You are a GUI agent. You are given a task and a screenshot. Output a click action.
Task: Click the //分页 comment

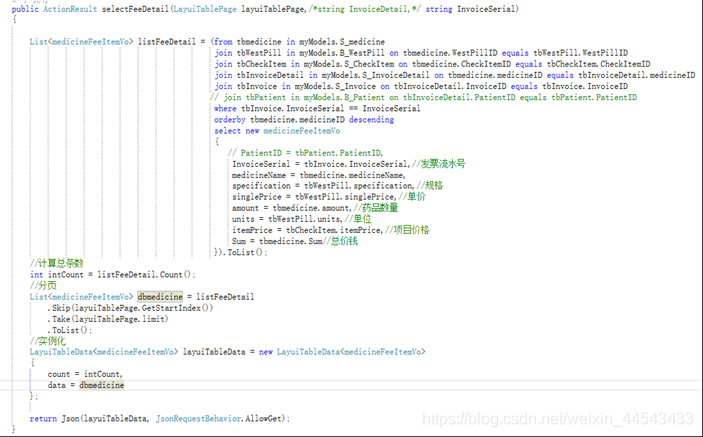tap(43, 286)
